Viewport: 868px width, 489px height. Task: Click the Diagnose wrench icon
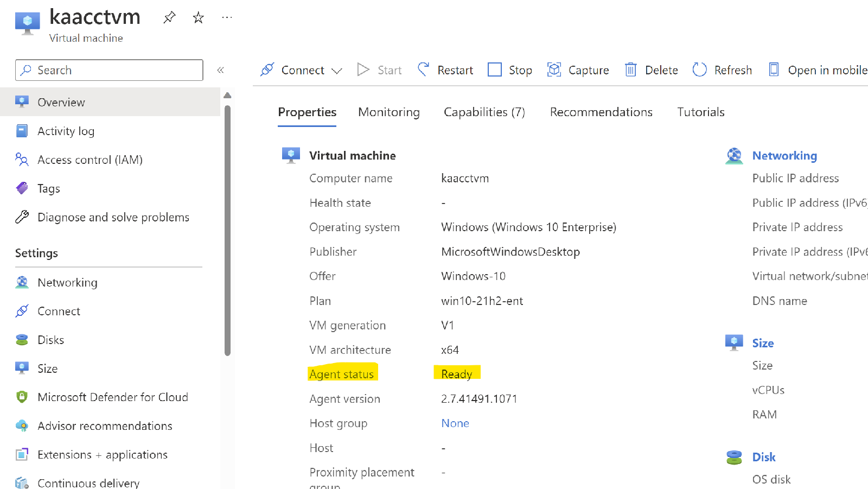pos(22,217)
